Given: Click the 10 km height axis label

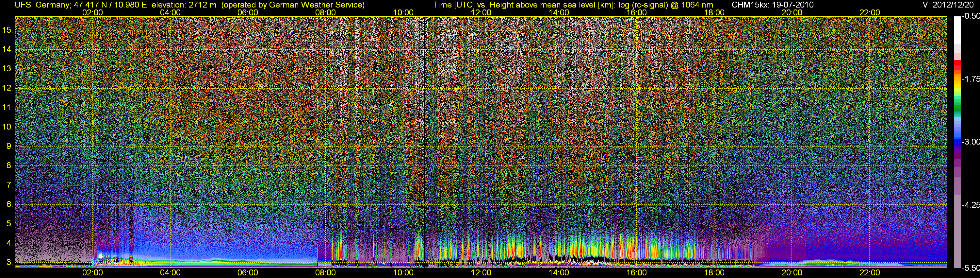Looking at the screenshot, I should [x=7, y=127].
